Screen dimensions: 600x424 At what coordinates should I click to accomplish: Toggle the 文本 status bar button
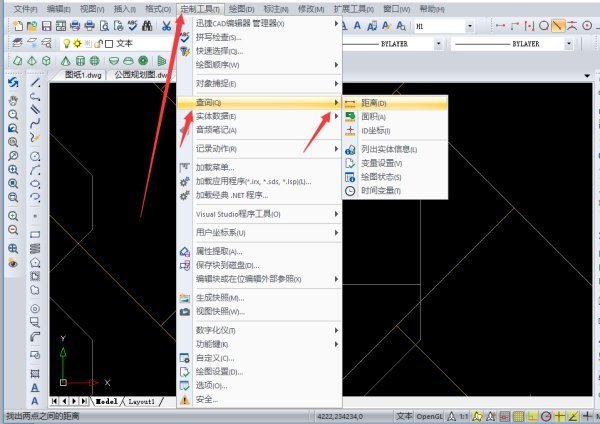click(x=404, y=416)
